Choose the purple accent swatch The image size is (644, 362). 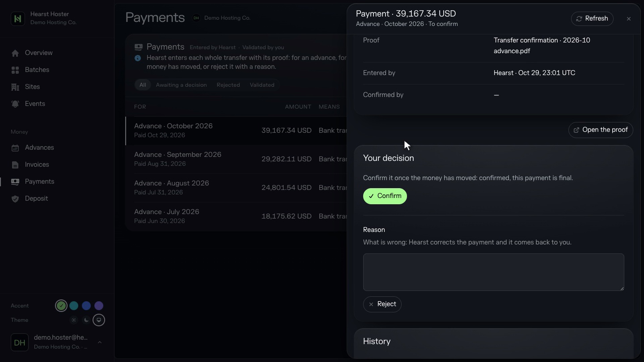pyautogui.click(x=99, y=306)
